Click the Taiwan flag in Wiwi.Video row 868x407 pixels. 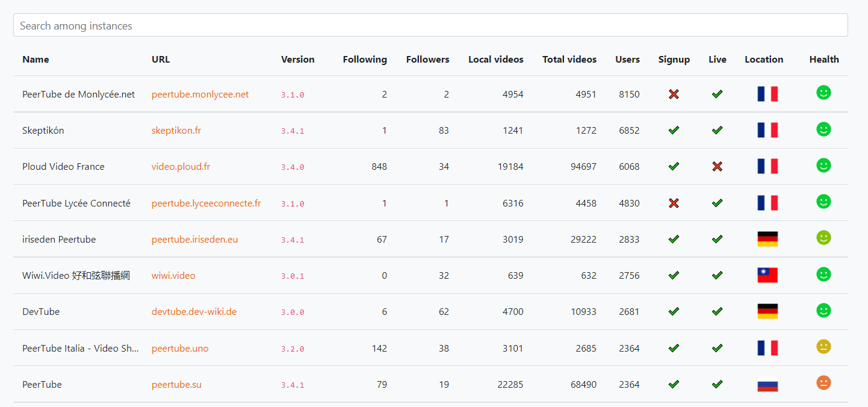(767, 275)
